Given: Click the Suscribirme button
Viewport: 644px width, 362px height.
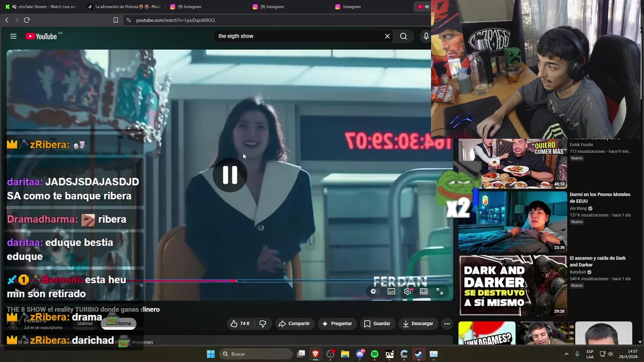Looking at the screenshot, I should (118, 323).
